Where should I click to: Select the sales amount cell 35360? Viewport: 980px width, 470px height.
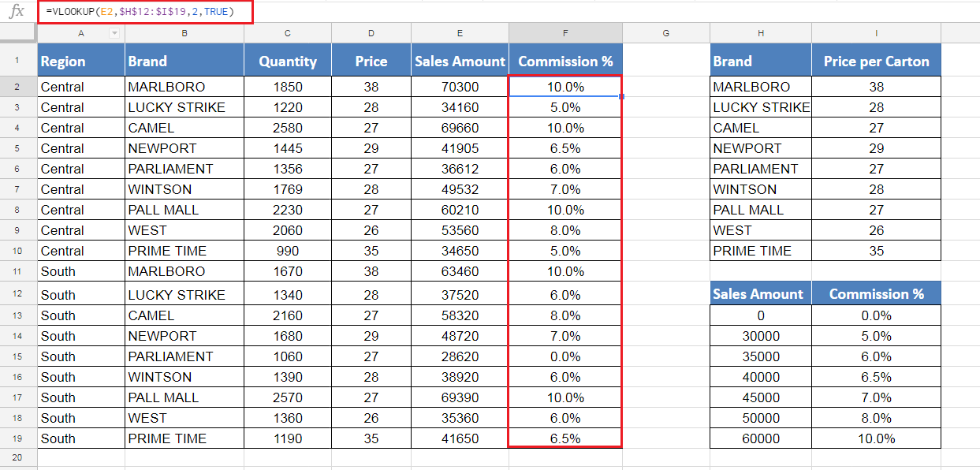point(460,418)
